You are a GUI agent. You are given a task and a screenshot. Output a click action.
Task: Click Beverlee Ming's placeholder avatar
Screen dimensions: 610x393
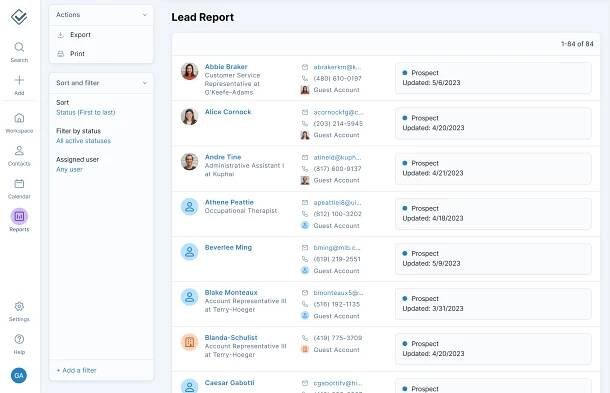coord(189,252)
